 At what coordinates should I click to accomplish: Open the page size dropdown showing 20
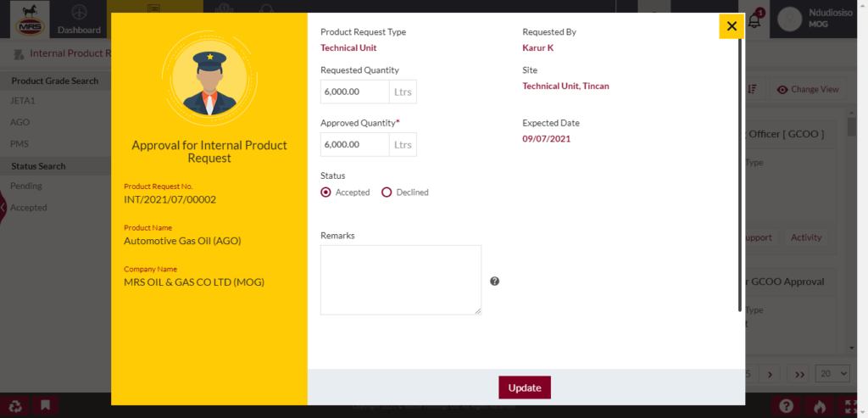pos(832,374)
